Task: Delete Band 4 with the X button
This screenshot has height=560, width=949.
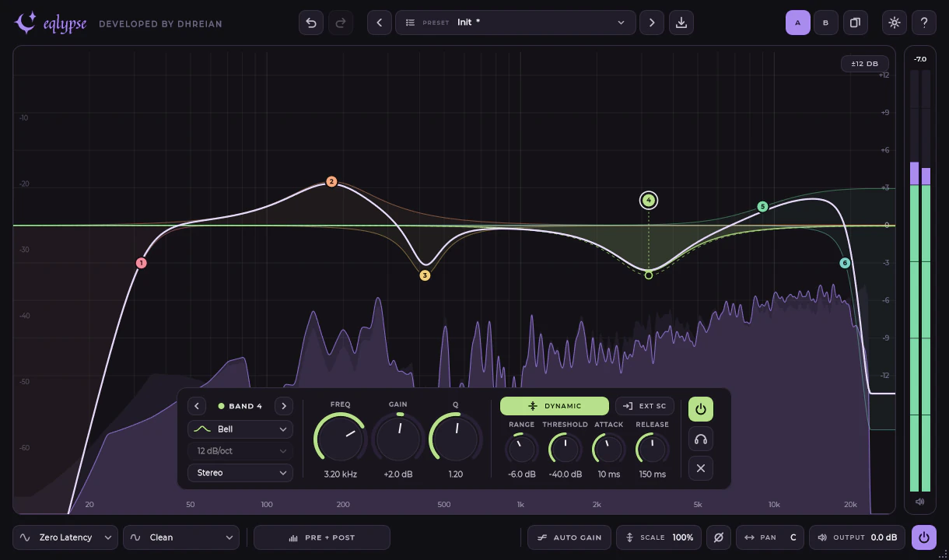Action: point(701,467)
